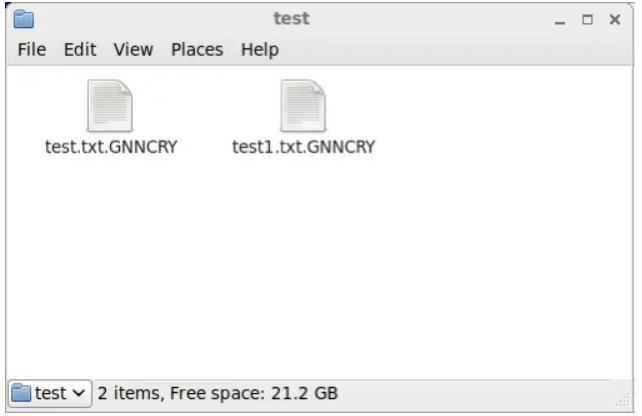Close the test window

615,19
